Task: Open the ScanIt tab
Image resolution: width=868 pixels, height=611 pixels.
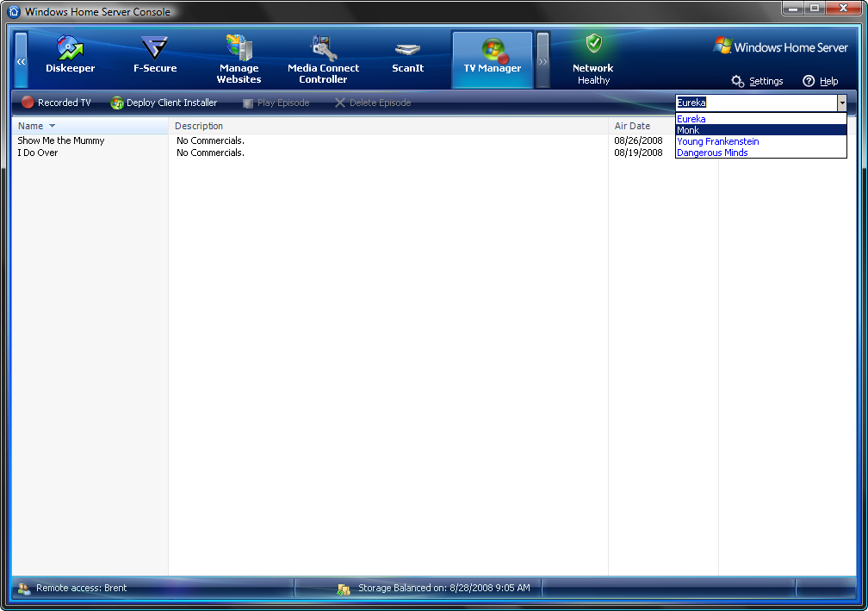Action: click(408, 55)
